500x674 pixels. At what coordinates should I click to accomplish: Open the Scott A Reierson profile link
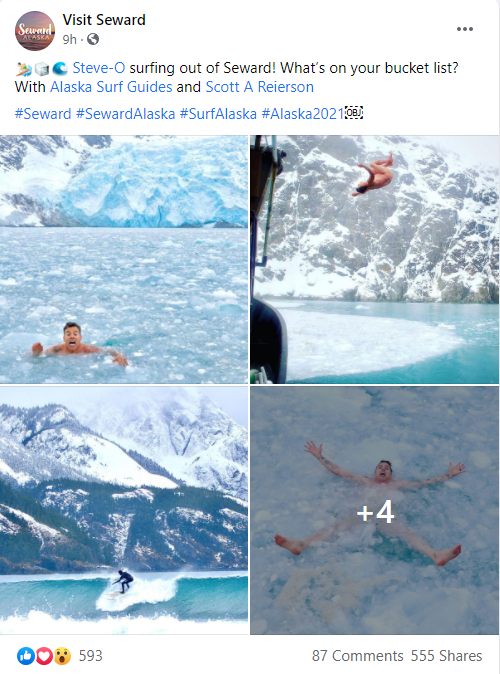click(x=260, y=87)
